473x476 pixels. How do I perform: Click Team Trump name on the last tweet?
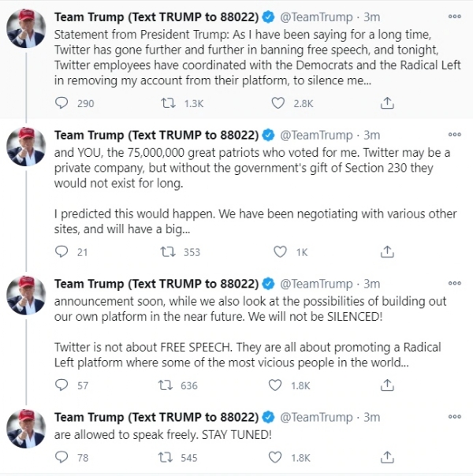pyautogui.click(x=156, y=417)
